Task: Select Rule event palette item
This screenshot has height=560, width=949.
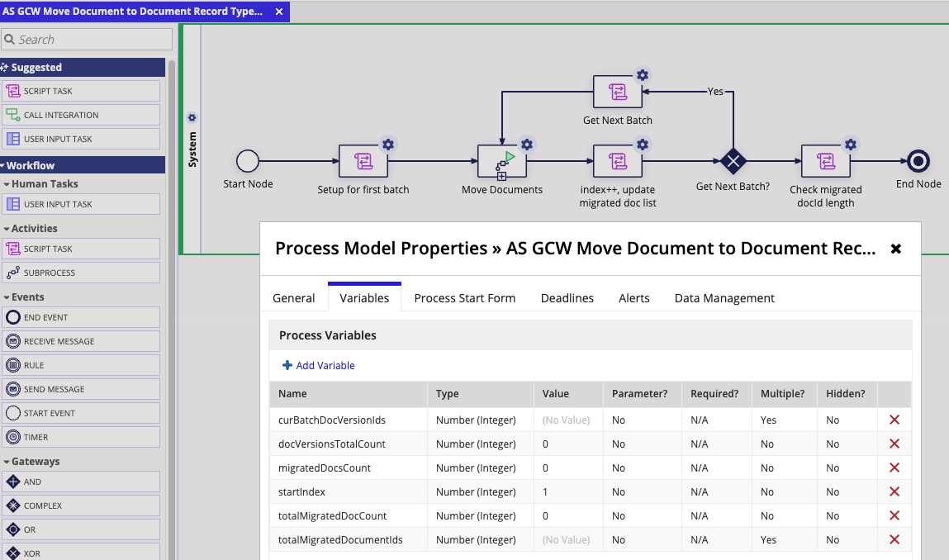Action: [x=81, y=365]
